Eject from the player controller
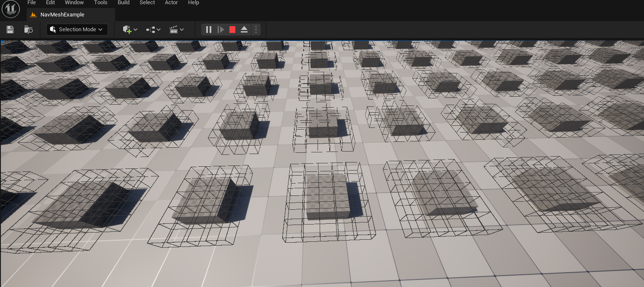This screenshot has height=287, width=644. pos(244,30)
